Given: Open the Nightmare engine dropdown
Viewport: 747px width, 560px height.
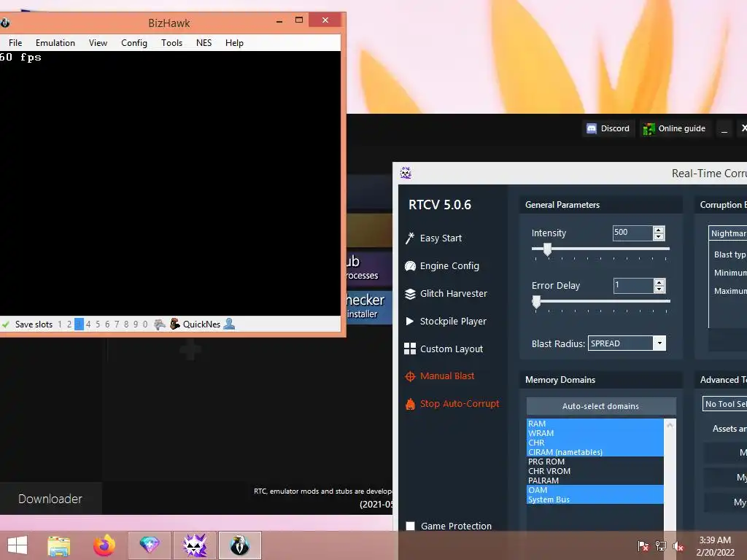Looking at the screenshot, I should coord(728,233).
